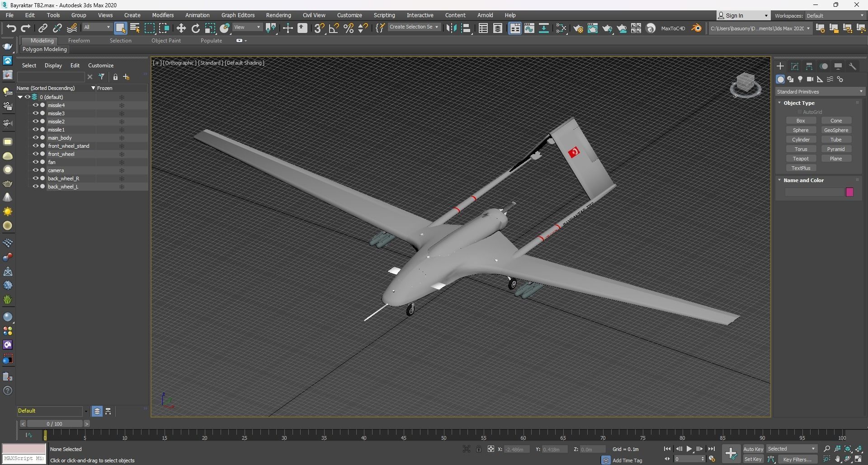This screenshot has width=868, height=465.
Task: Click the Align tool icon
Action: coord(466,28)
